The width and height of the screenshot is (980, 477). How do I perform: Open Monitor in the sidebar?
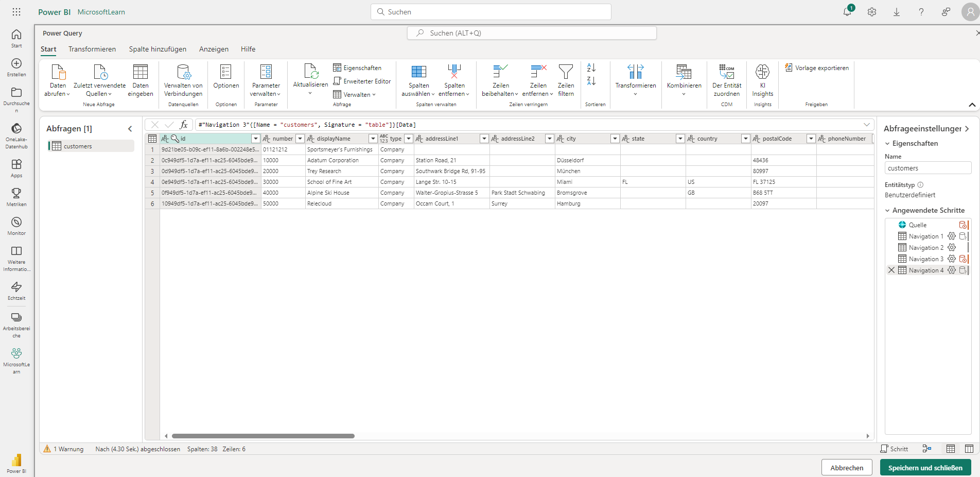[x=16, y=226]
